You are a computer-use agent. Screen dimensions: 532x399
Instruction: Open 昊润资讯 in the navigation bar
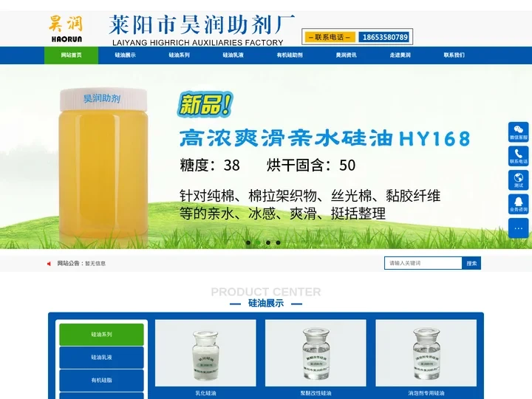click(346, 55)
